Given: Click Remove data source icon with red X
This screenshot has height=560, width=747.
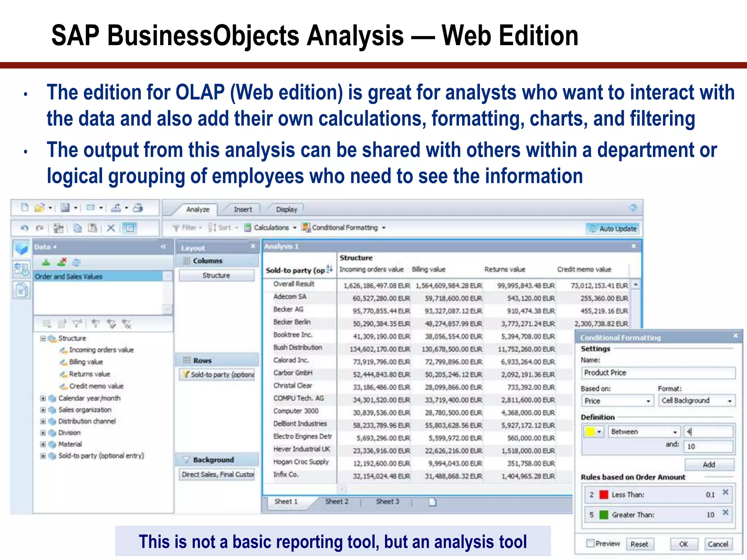Looking at the screenshot, I should click(62, 262).
